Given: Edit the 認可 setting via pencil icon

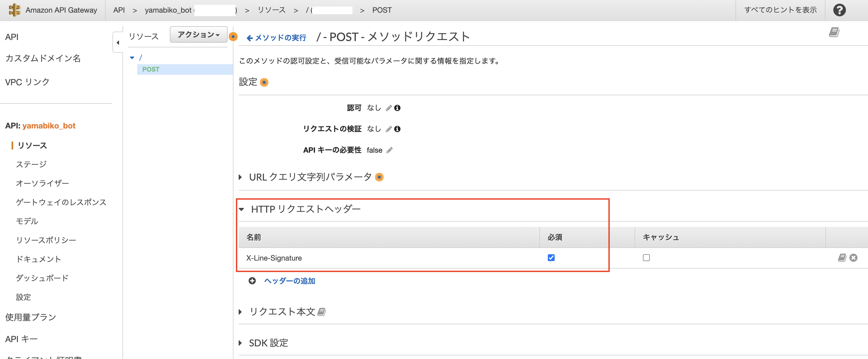Looking at the screenshot, I should click(389, 108).
